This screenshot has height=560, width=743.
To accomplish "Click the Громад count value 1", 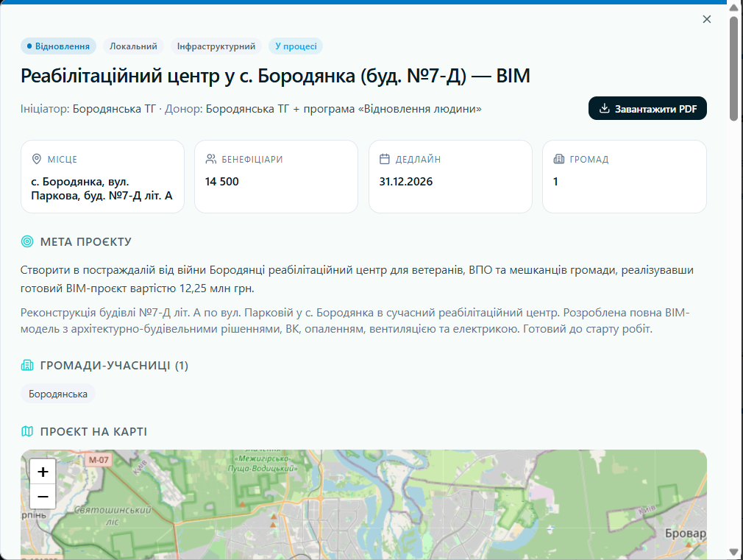I will tap(555, 182).
